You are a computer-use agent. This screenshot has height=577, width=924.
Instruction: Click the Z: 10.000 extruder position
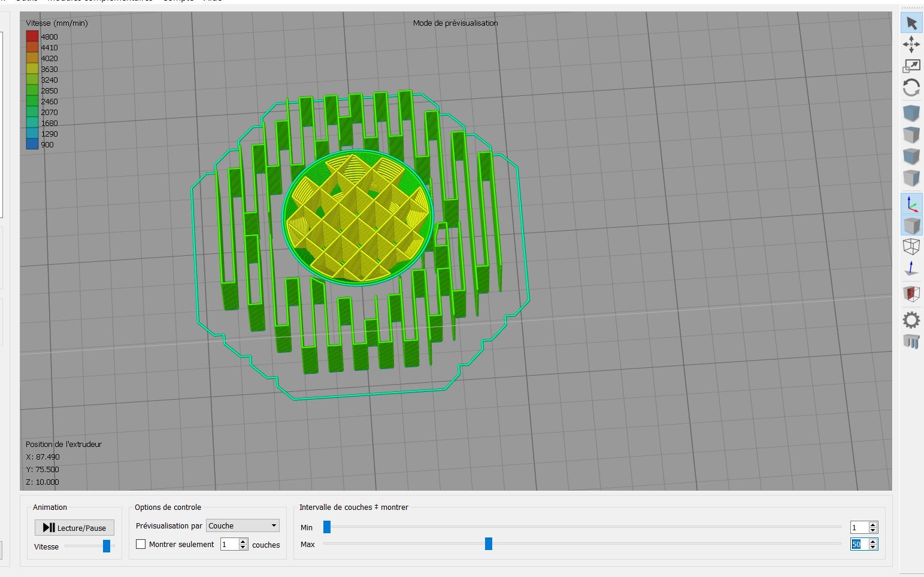43,482
